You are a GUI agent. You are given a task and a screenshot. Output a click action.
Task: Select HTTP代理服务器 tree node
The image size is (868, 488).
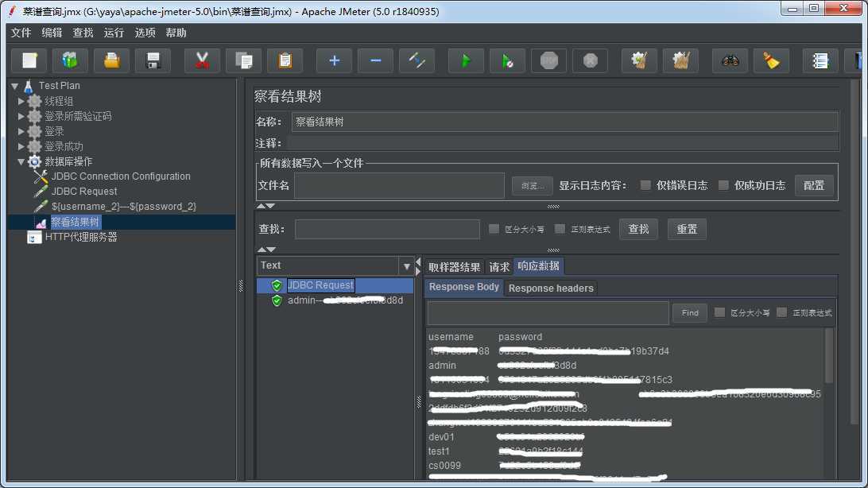pos(81,237)
